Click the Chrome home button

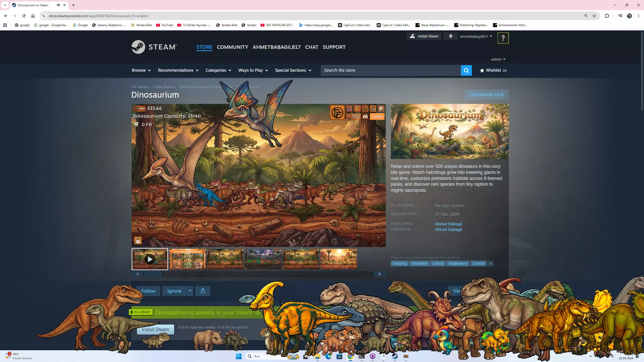pyautogui.click(x=33, y=16)
